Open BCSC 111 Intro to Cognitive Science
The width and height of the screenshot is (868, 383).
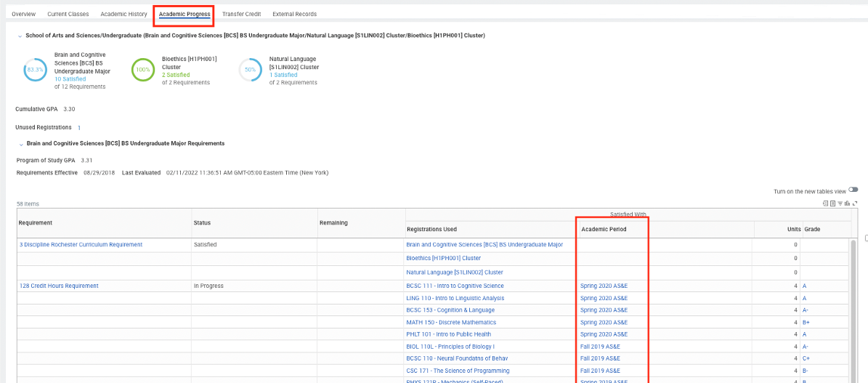(x=455, y=286)
